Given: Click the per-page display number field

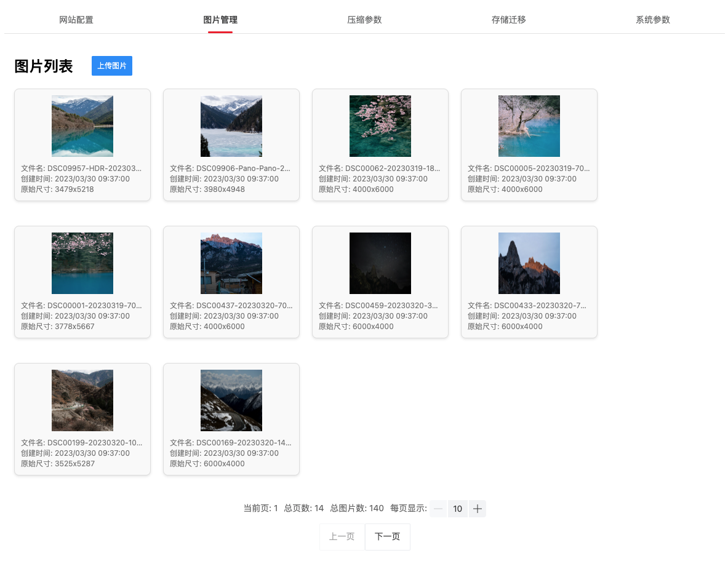Looking at the screenshot, I should pyautogui.click(x=458, y=509).
